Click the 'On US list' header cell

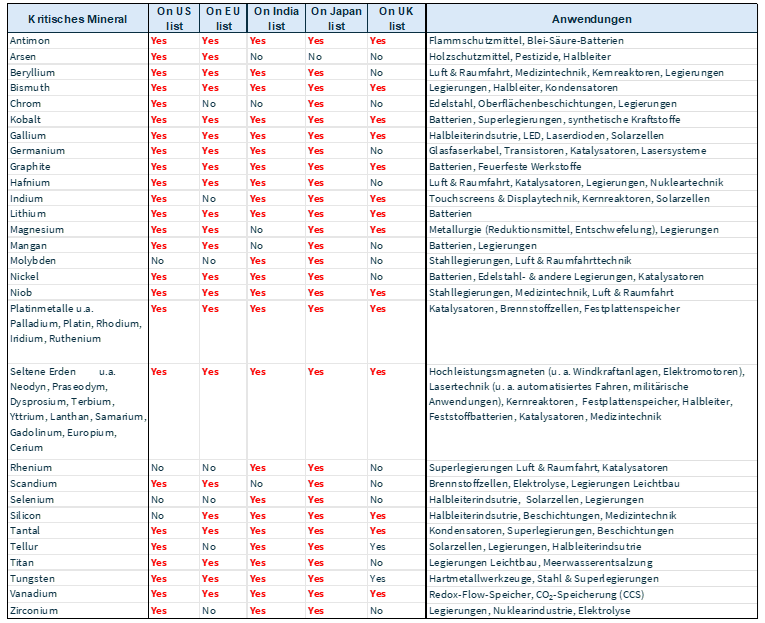173,19
